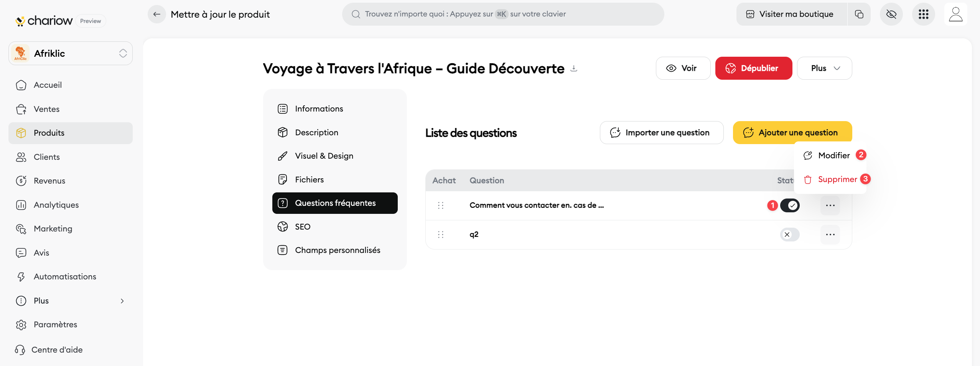Viewport: 980px width, 366px height.
Task: Click Ajouter une question button
Action: (x=792, y=133)
